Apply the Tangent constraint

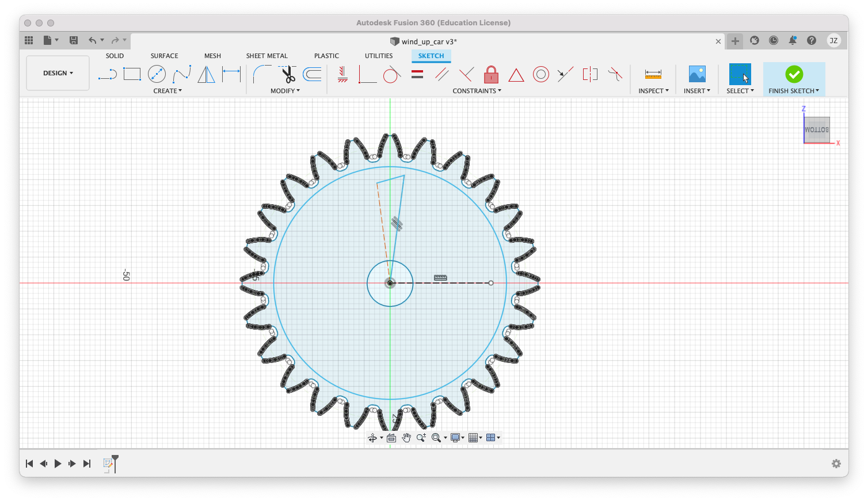[391, 74]
